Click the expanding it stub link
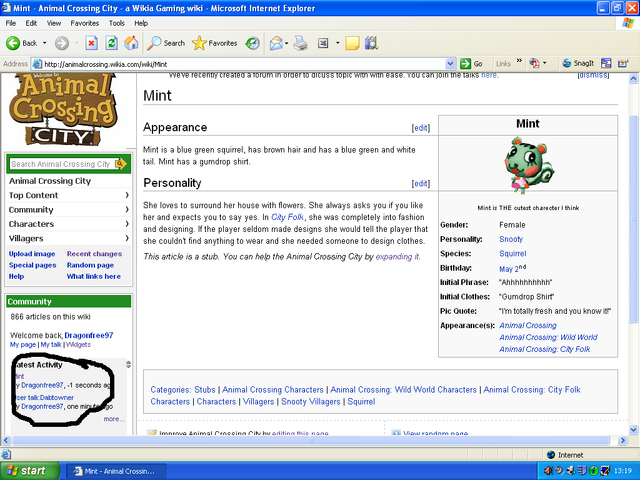 (397, 257)
